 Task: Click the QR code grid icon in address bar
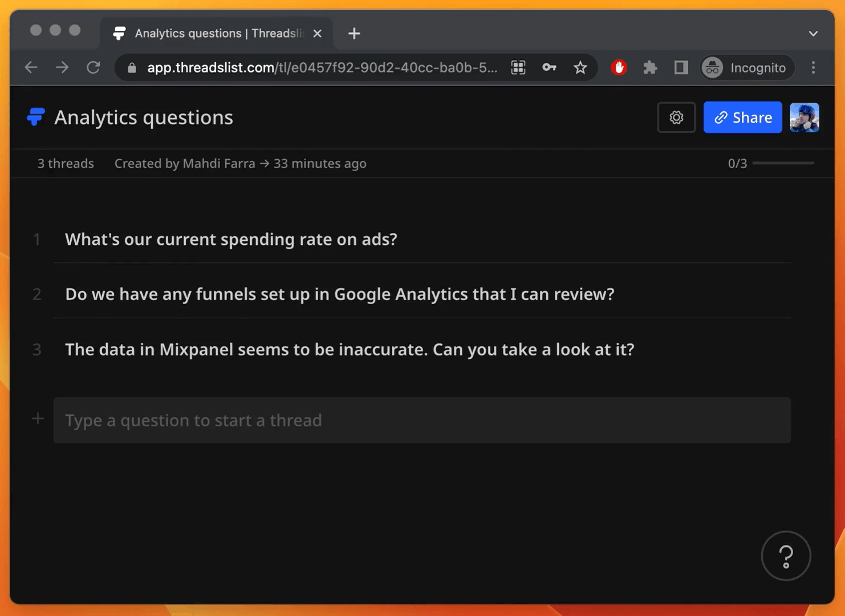pyautogui.click(x=518, y=68)
